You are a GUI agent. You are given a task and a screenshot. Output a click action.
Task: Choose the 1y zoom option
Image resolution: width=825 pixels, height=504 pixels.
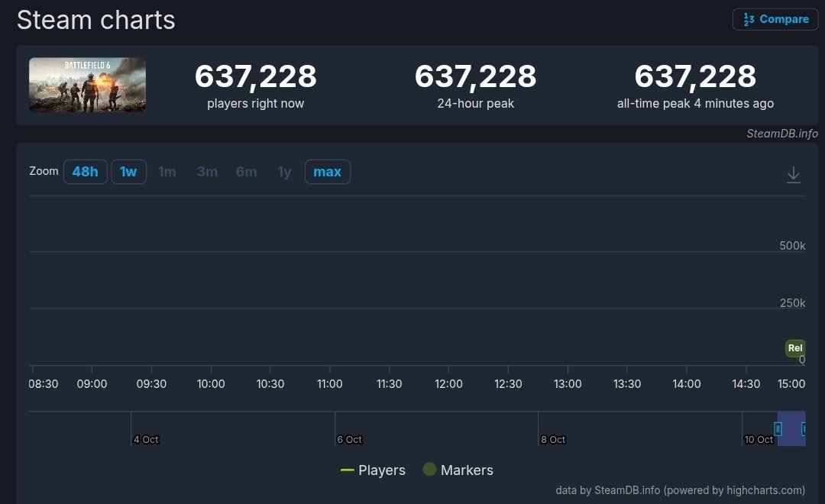click(284, 172)
